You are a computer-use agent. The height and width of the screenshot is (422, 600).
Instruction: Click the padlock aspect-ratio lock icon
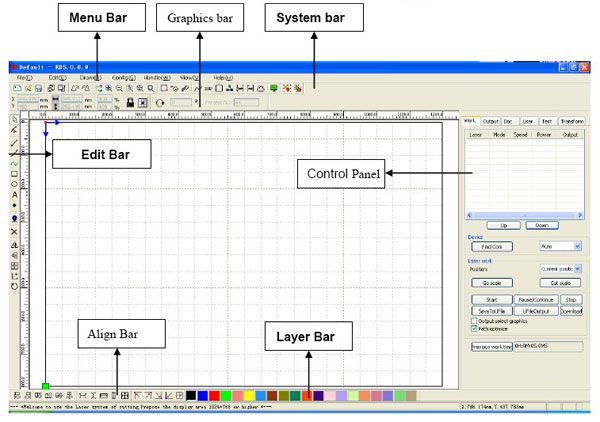(x=130, y=103)
